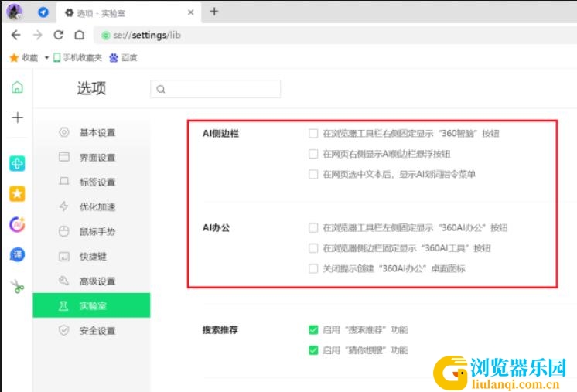
Task: Open the 百度 bookmark
Action: pyautogui.click(x=123, y=58)
